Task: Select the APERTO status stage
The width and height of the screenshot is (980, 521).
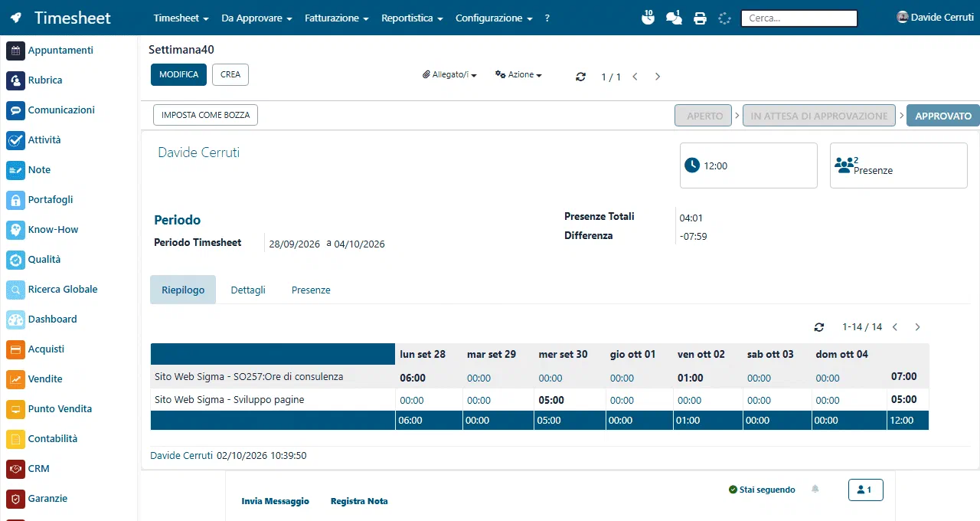Action: coord(704,116)
